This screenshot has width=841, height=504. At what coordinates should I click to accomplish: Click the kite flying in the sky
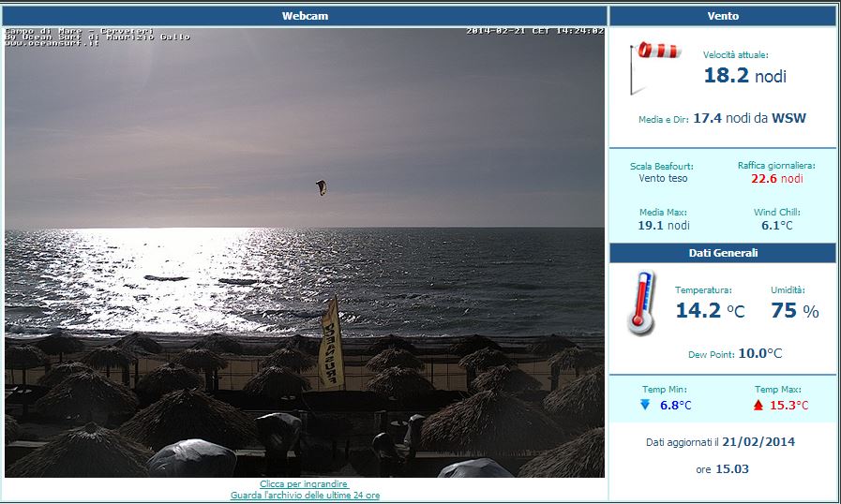(x=322, y=187)
